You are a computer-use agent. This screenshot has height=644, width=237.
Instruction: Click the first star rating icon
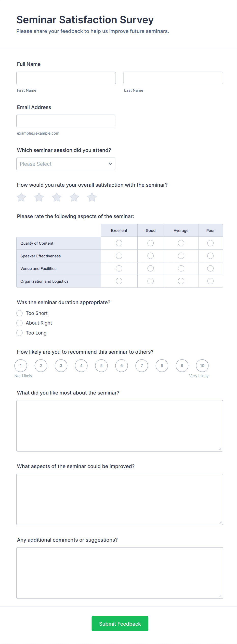tap(21, 197)
